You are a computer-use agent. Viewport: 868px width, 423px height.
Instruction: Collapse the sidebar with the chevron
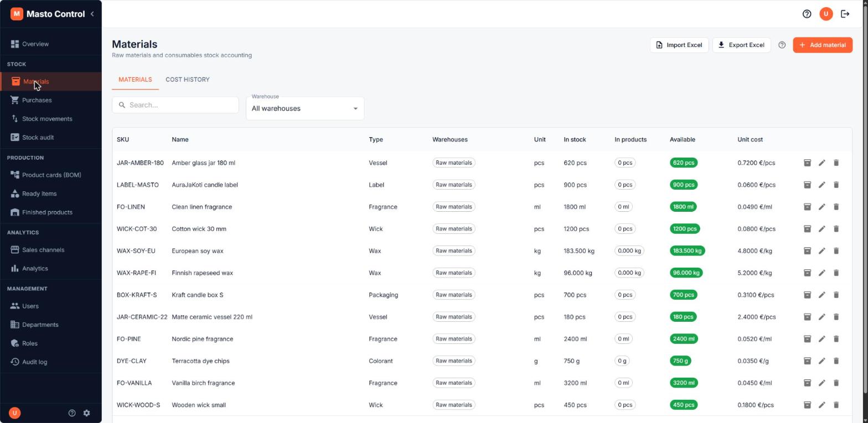coord(92,14)
